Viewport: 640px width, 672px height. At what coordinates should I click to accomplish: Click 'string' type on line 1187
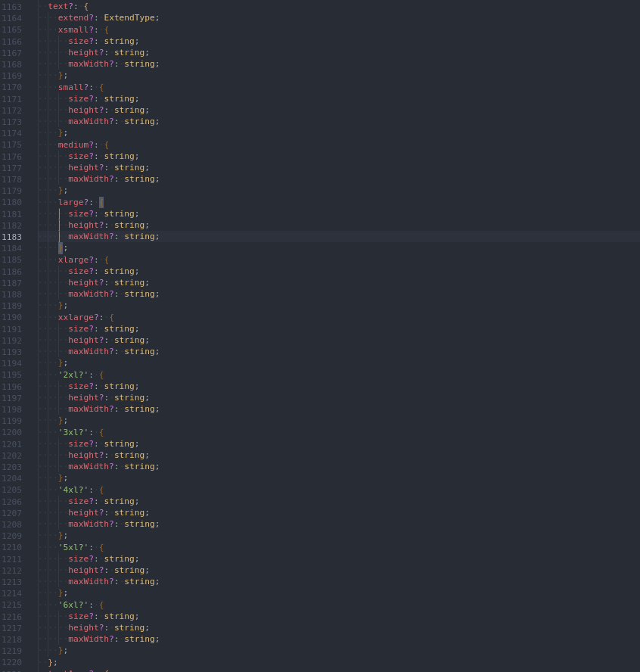[x=129, y=283]
